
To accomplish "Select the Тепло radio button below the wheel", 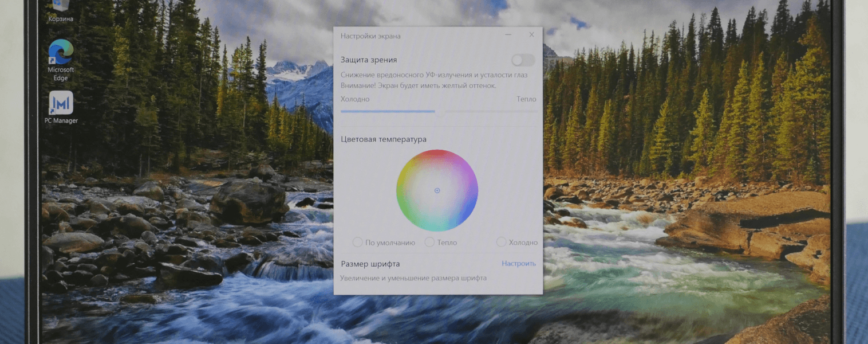I will (430, 243).
